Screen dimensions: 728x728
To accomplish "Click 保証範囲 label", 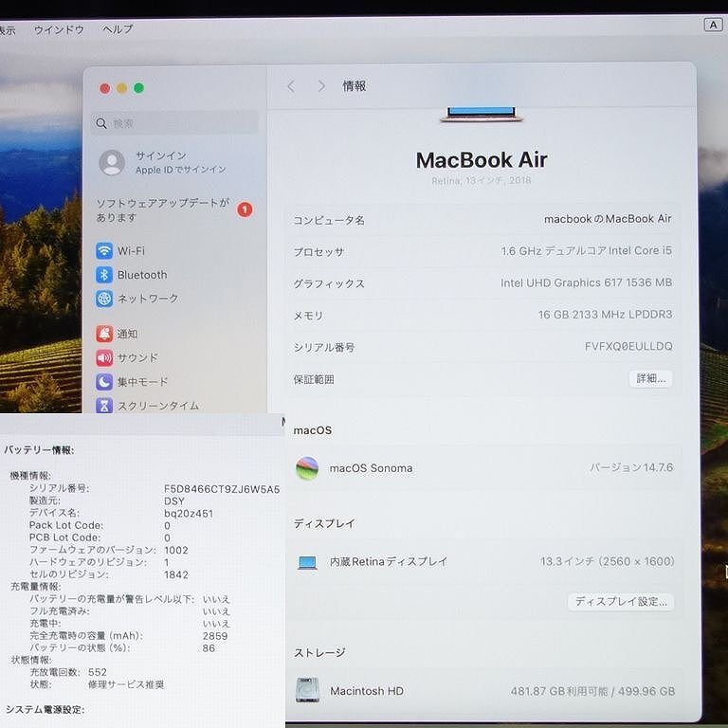I will pos(314,380).
